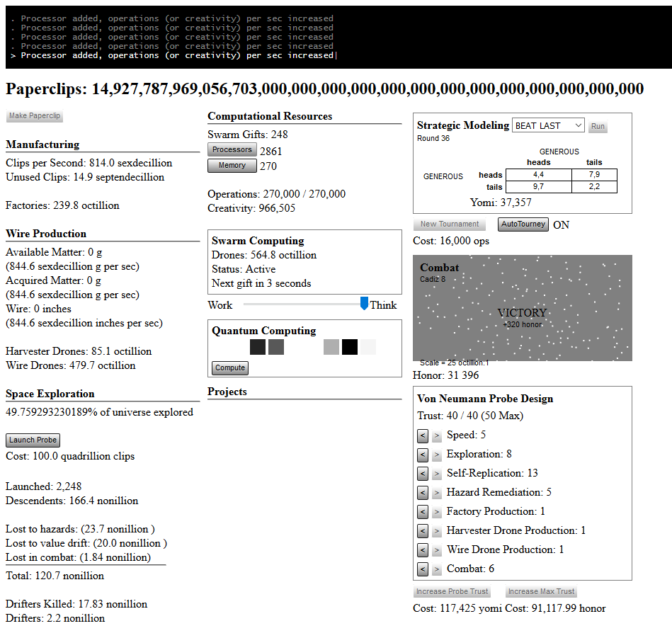Click the light gray quantum chip
This screenshot has height=638, width=672.
[x=331, y=347]
